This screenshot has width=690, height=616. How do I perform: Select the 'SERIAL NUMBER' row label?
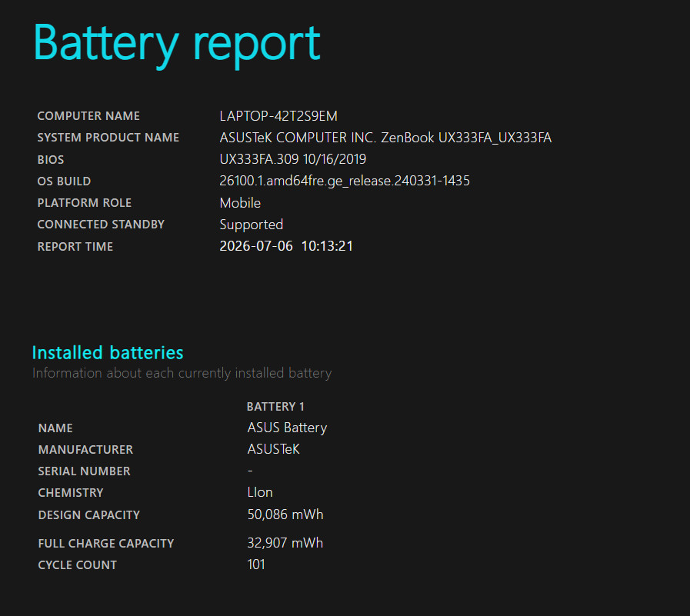[84, 471]
